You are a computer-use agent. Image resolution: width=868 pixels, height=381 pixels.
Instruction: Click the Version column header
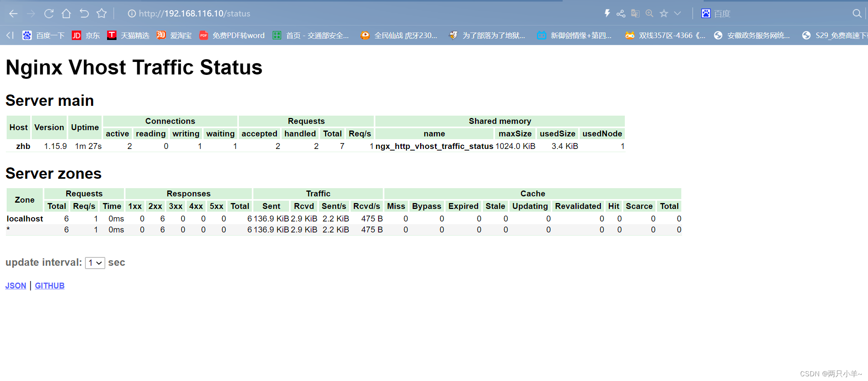(49, 127)
